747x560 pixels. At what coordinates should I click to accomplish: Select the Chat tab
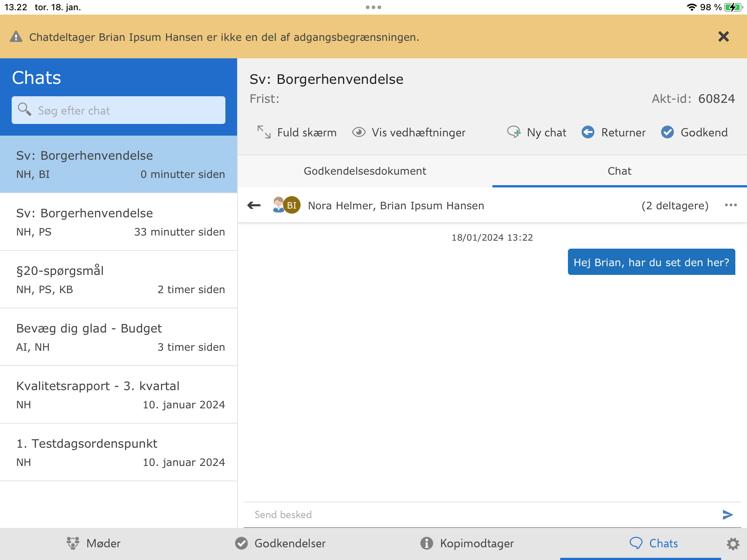[x=619, y=171]
